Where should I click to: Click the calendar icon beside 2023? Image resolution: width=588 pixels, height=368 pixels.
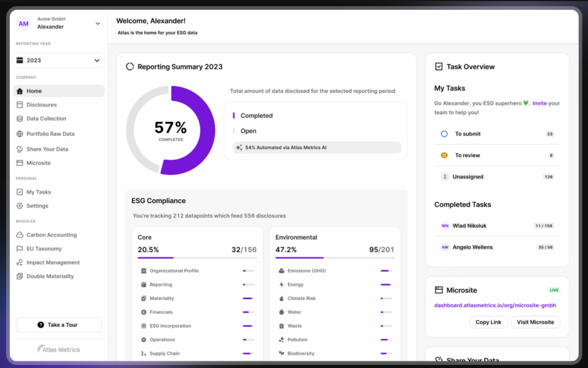click(20, 60)
